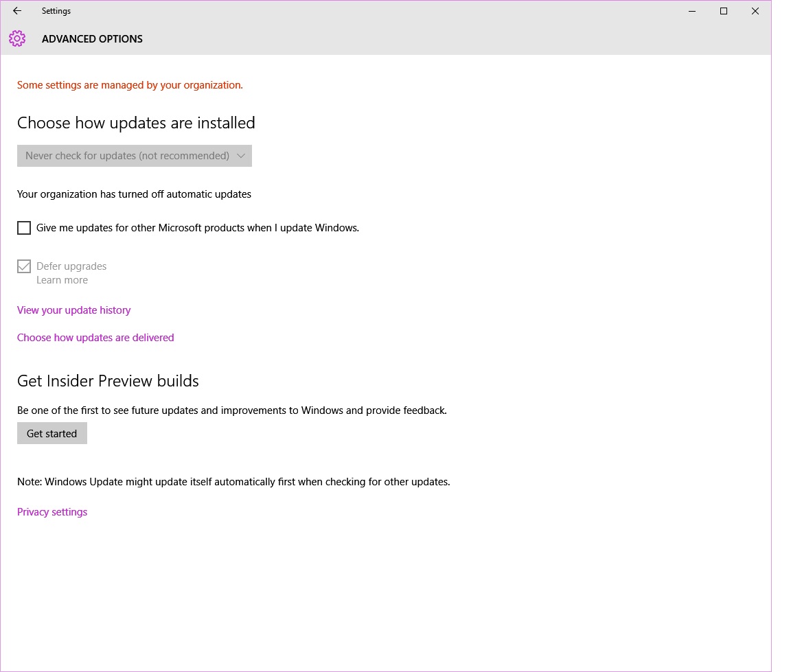Click the purple Settings gear icon
The height and width of the screenshot is (672, 791).
click(17, 38)
